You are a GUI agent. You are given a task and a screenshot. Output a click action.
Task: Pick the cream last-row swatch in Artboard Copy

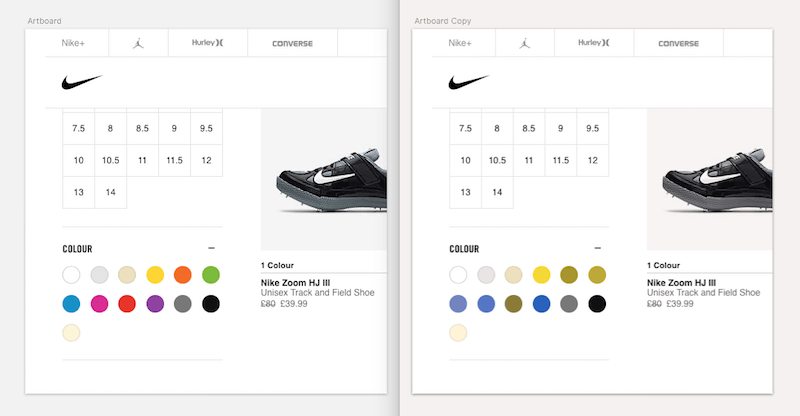click(x=458, y=333)
